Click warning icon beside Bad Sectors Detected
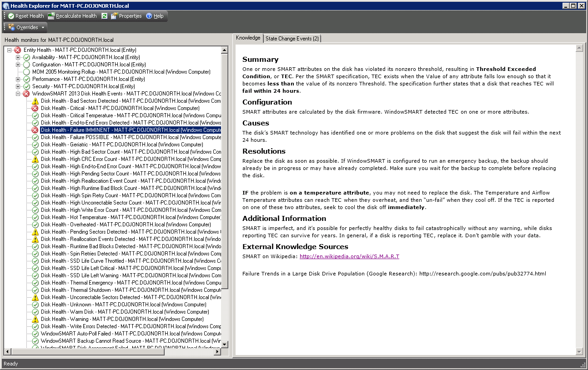 (x=35, y=101)
